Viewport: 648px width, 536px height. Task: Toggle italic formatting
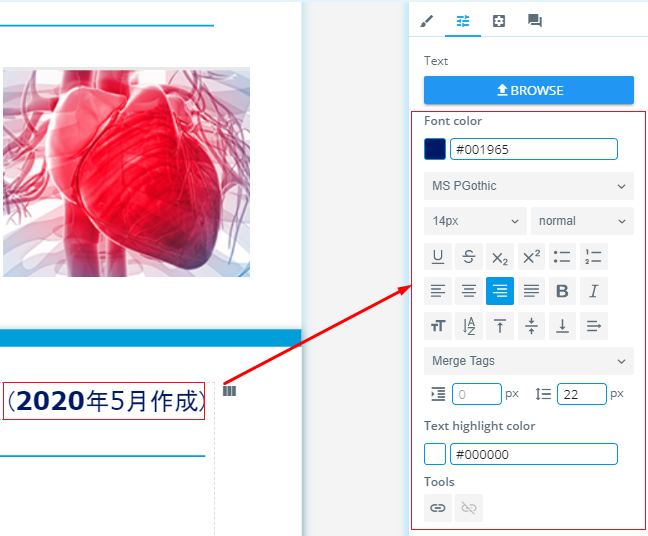tap(593, 291)
